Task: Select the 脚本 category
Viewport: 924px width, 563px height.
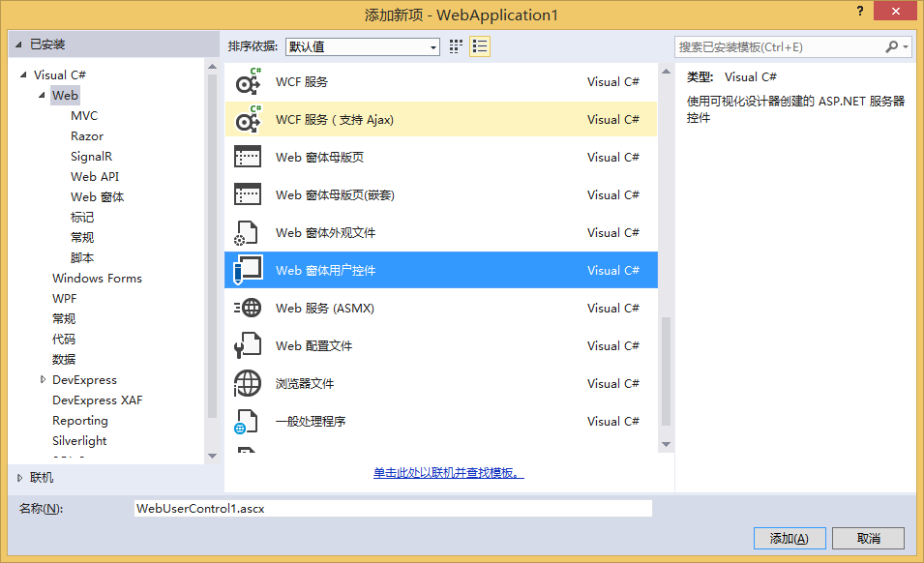Action: 82,258
